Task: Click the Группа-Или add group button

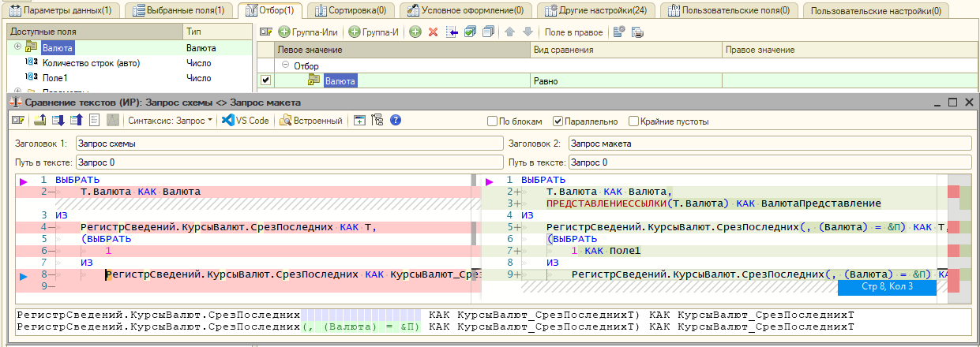Action: pos(309,32)
